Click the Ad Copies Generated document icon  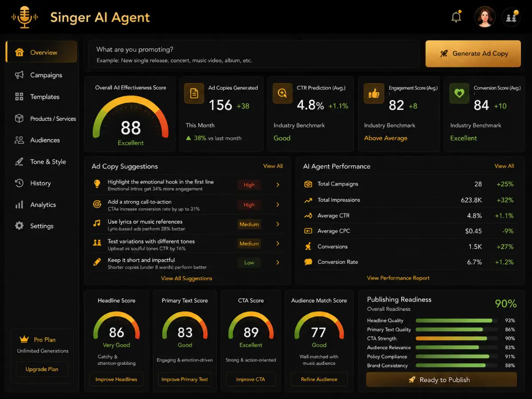pyautogui.click(x=194, y=94)
